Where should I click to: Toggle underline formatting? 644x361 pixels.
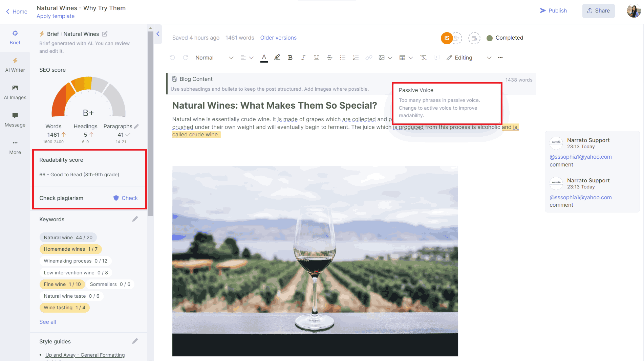[316, 58]
